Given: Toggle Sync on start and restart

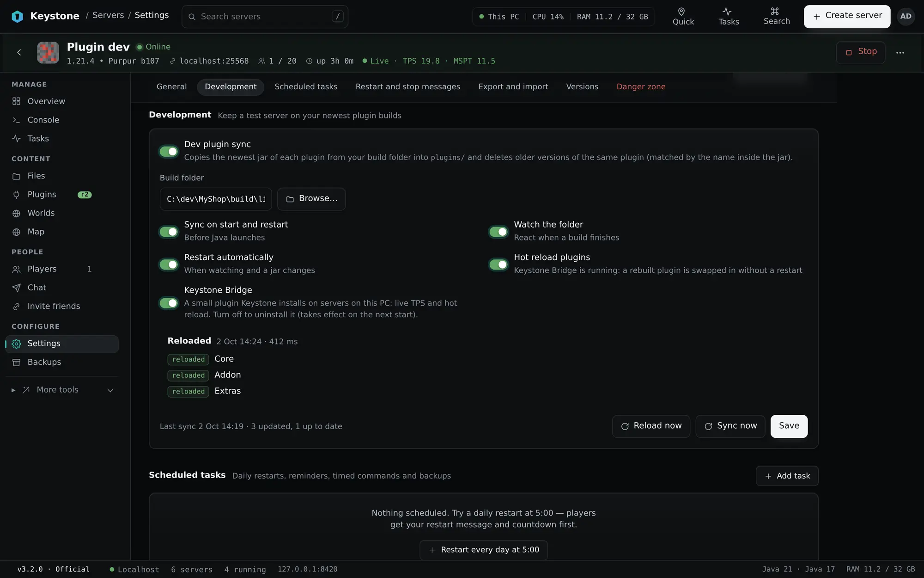Looking at the screenshot, I should click(169, 232).
